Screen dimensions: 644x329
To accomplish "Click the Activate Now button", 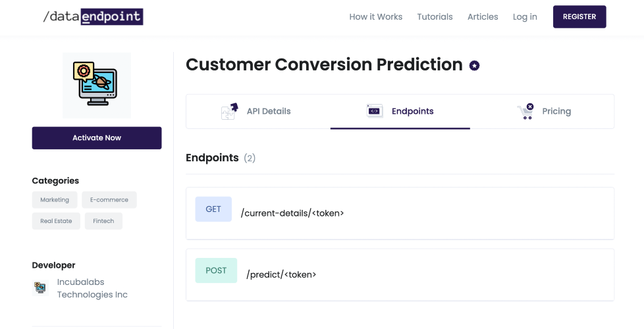I will pos(97,138).
